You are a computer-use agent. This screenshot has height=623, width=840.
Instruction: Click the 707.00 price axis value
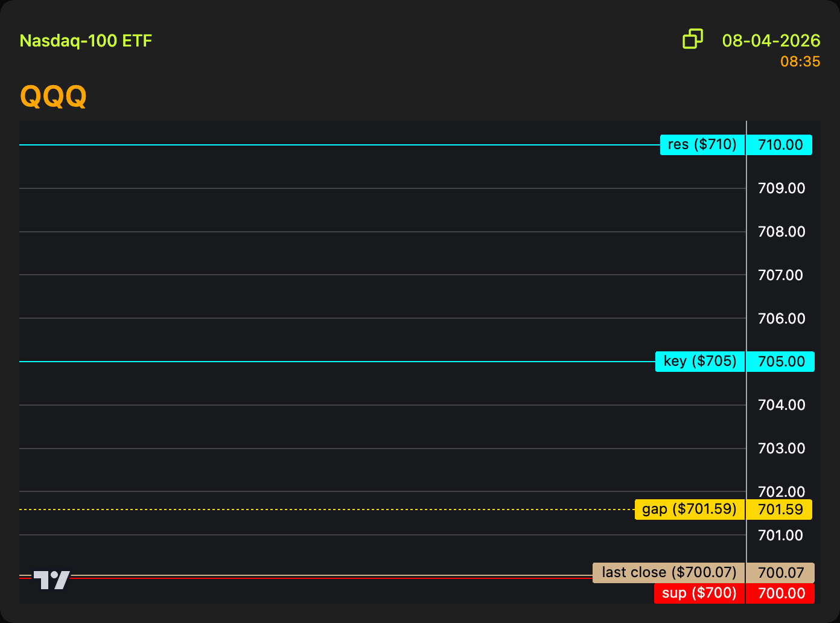780,275
